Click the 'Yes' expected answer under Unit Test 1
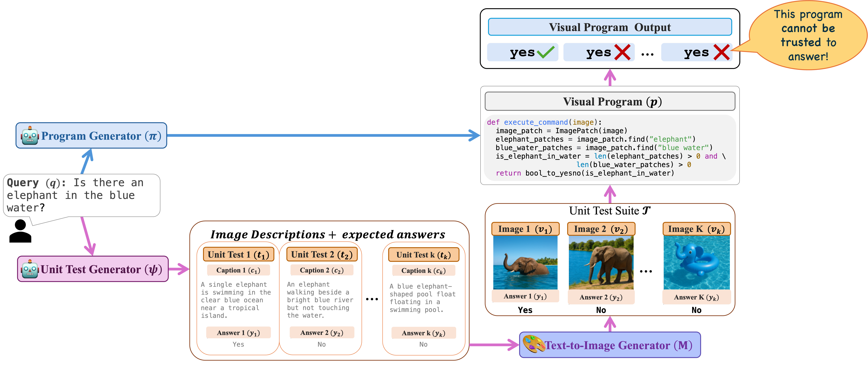Viewport: 868px width, 376px height. click(238, 344)
